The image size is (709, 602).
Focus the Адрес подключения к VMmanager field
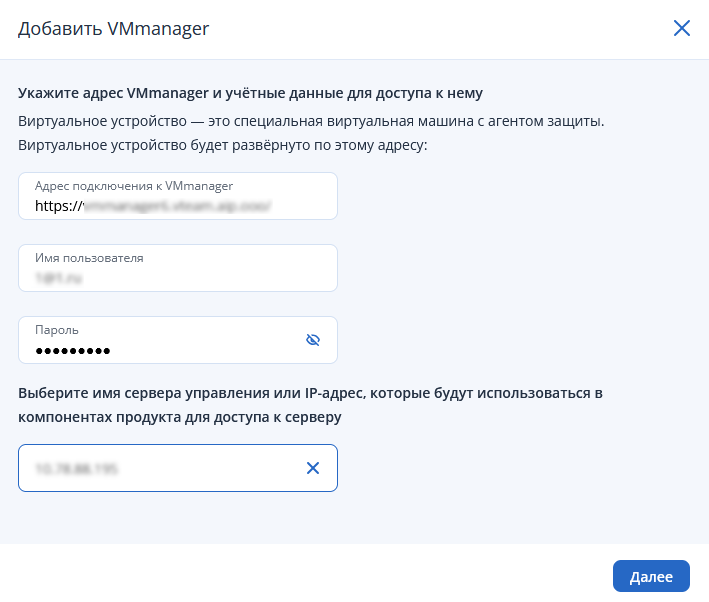[x=178, y=196]
